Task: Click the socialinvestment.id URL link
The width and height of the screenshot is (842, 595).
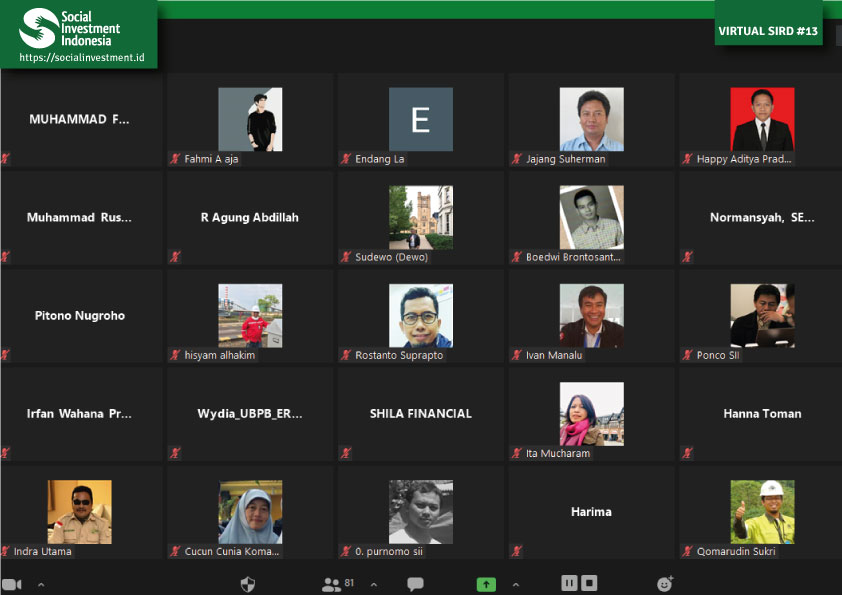Action: coord(82,58)
